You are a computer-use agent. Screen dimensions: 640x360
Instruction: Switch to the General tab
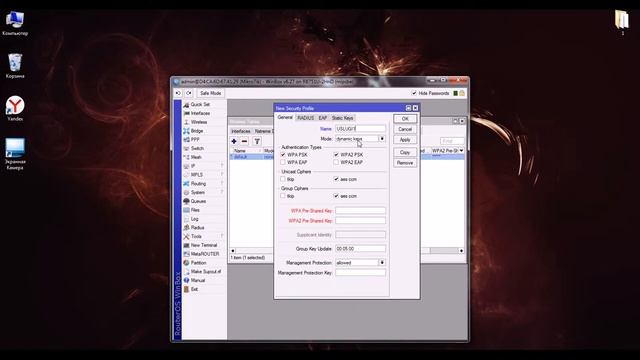point(285,118)
